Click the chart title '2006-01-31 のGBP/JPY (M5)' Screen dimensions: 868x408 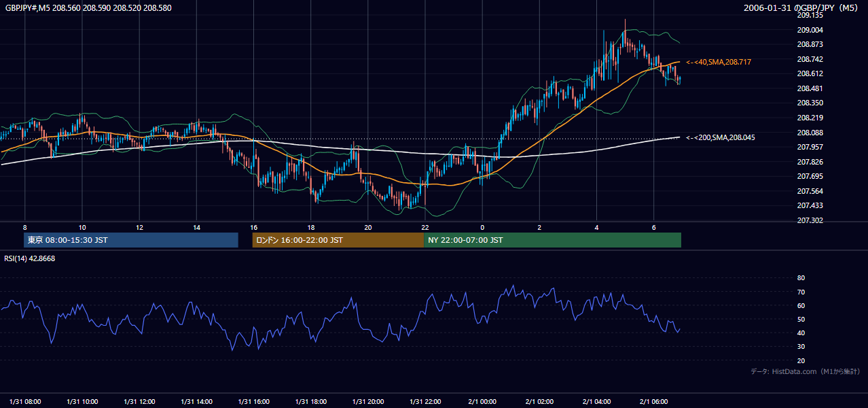(801, 7)
